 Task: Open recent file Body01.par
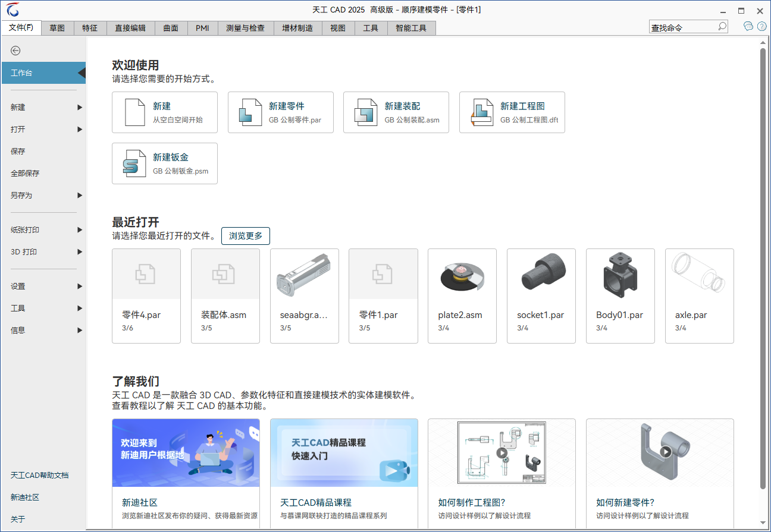pos(620,296)
